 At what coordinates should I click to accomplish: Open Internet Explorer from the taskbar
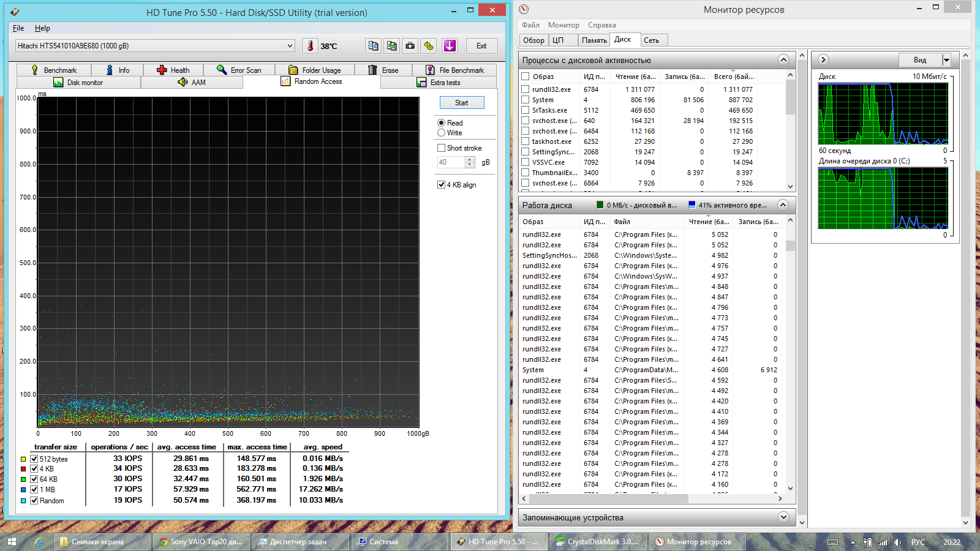coord(39,542)
